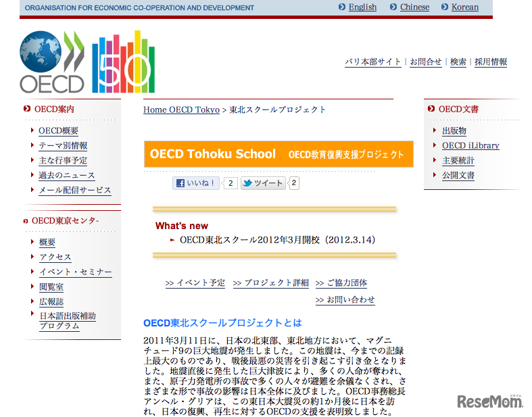Click the tweet count bubble

294,183
